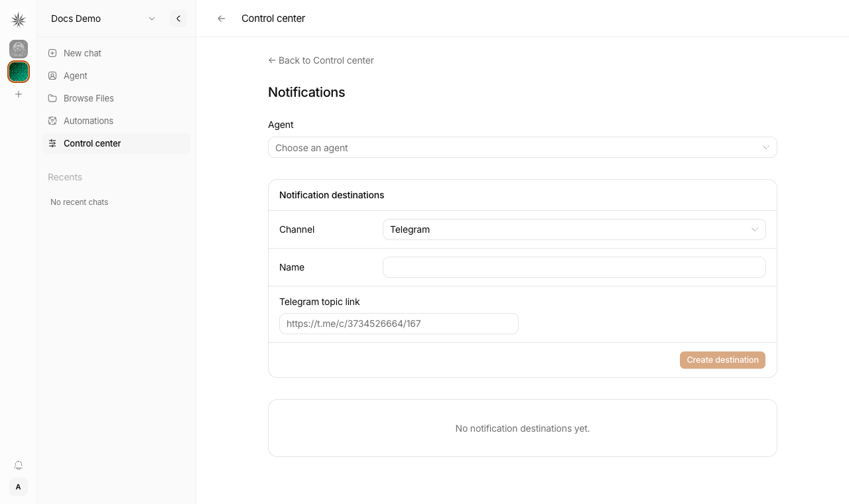This screenshot has height=504, width=849.
Task: Focus the Name input field
Action: [x=574, y=267]
